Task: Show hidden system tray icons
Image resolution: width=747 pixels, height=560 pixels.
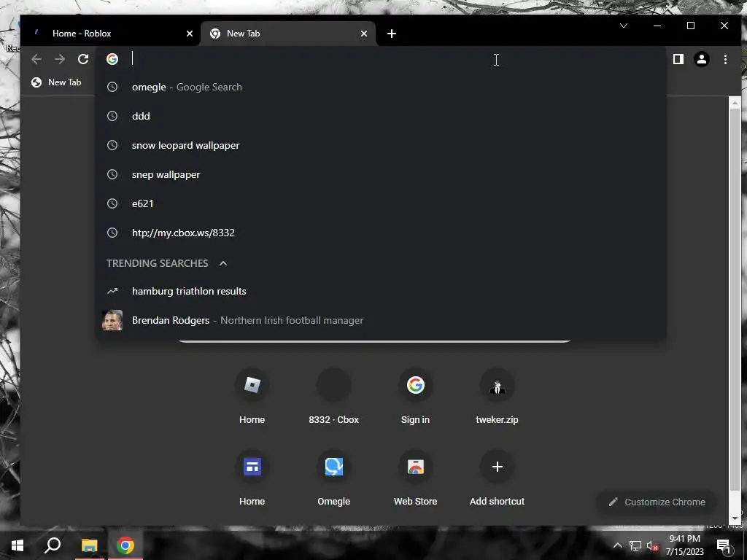Action: (x=617, y=545)
